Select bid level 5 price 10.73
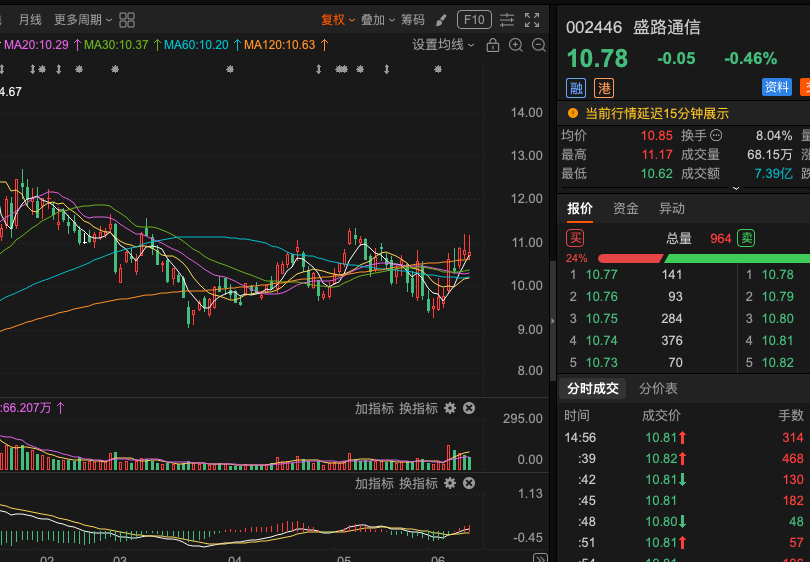The image size is (810, 562). (601, 363)
